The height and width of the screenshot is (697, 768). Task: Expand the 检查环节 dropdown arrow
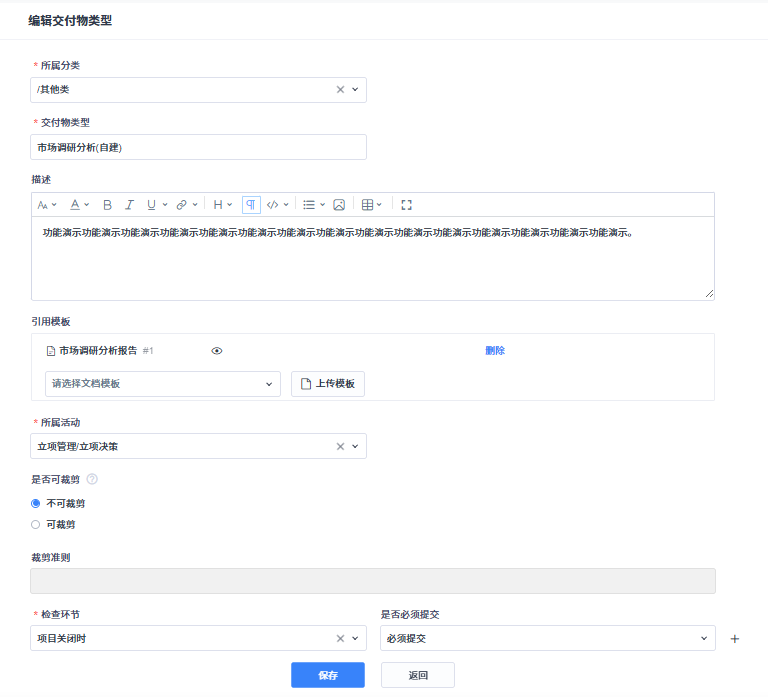coord(355,638)
